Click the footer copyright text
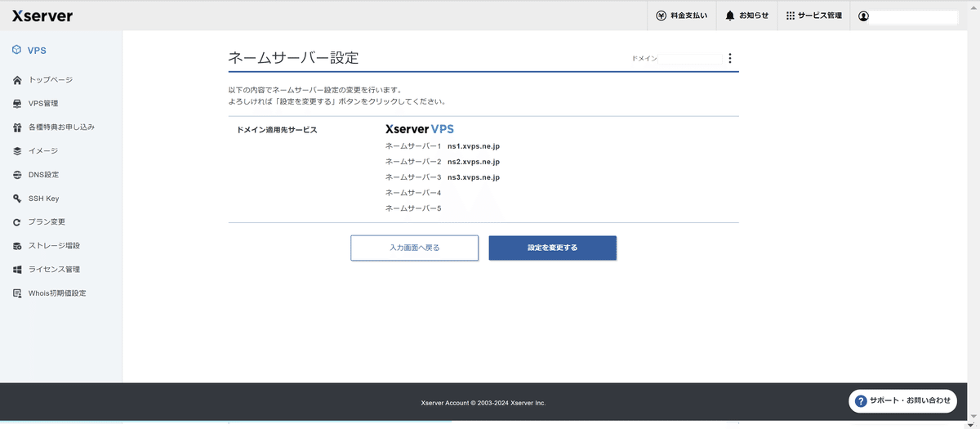Image resolution: width=980 pixels, height=429 pixels. tap(483, 403)
